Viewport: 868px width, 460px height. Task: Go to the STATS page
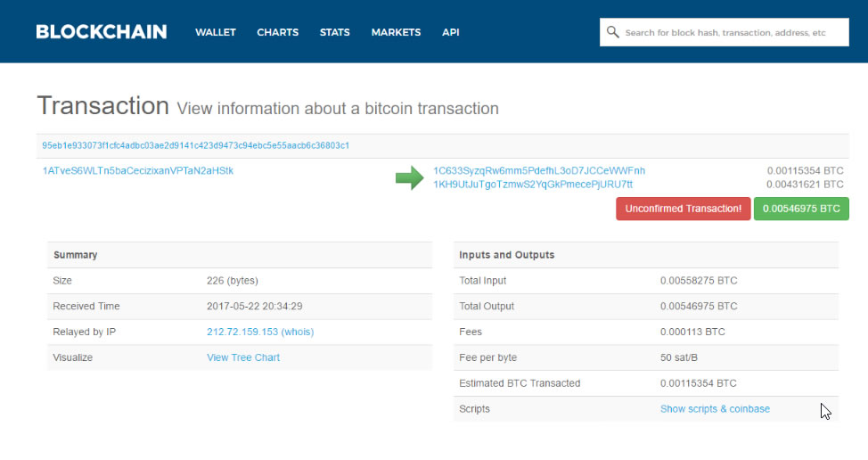coord(334,33)
